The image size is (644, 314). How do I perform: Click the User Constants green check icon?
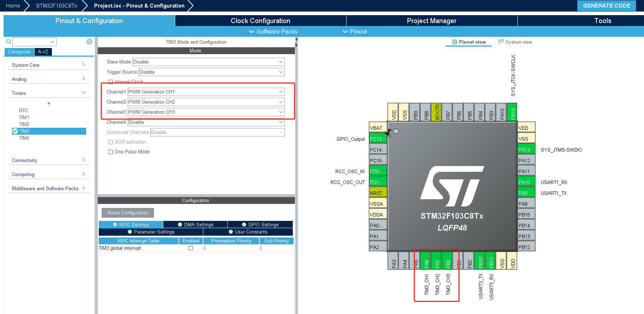click(x=231, y=232)
